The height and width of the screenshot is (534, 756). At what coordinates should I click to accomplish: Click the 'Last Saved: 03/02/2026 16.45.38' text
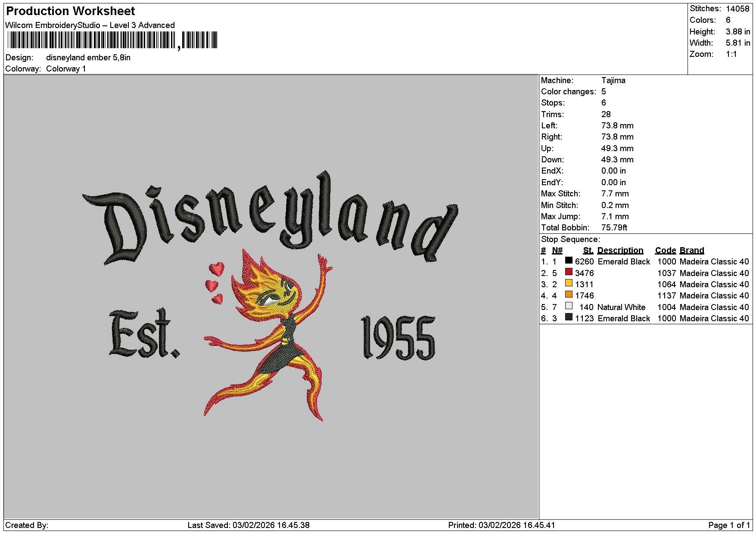click(249, 525)
